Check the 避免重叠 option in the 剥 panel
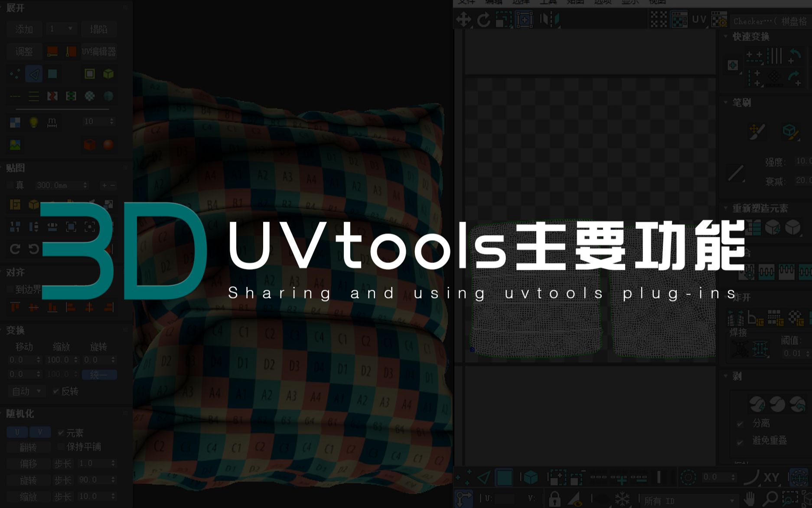Viewport: 812px width, 508px height. coord(739,442)
